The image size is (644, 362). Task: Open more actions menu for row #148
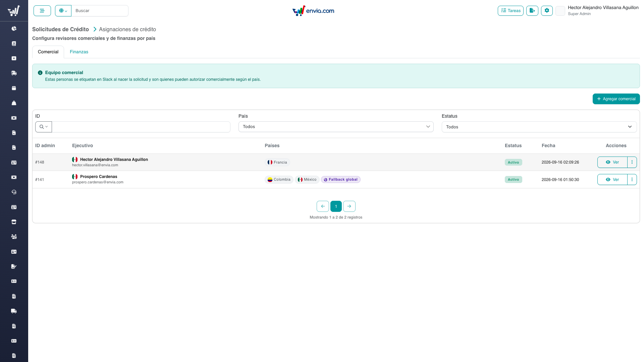point(632,162)
